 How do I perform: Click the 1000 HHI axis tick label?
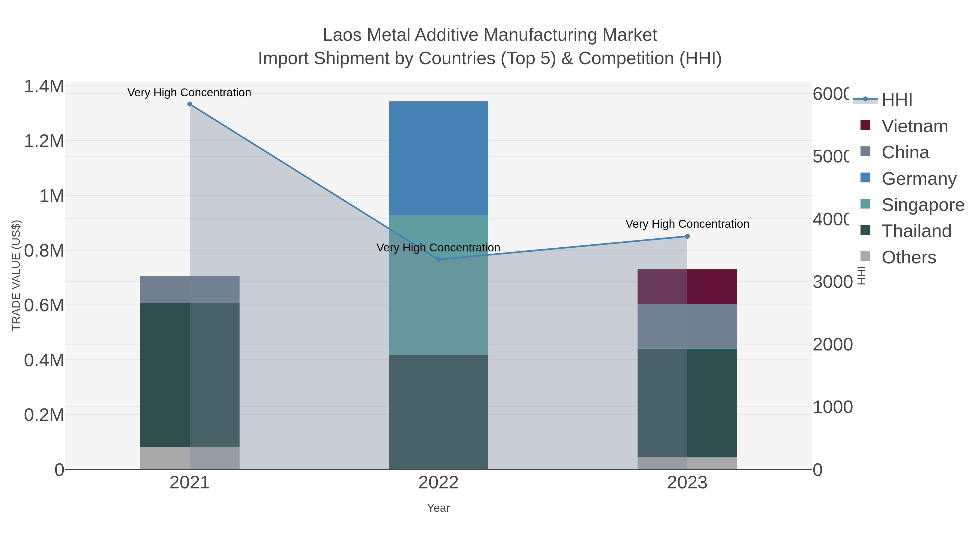(833, 407)
